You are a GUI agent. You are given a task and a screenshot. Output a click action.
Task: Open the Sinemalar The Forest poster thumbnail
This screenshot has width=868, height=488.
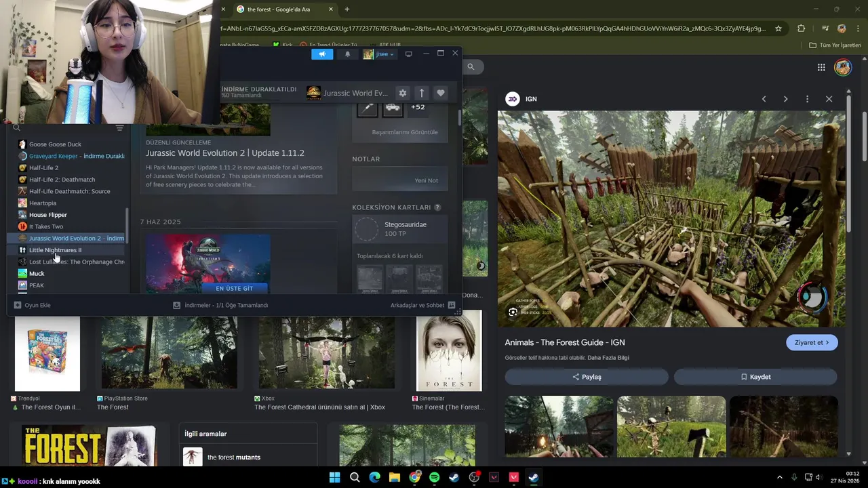tap(449, 351)
